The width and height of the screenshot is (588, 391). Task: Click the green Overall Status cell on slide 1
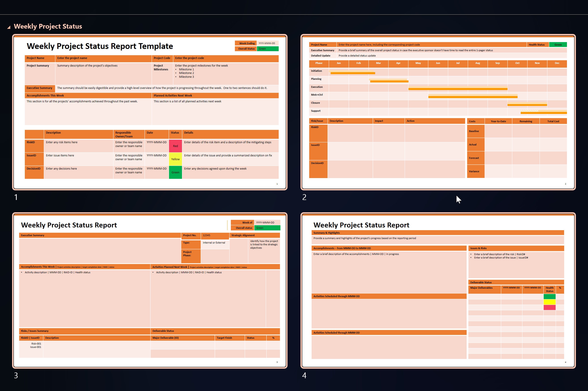click(267, 49)
